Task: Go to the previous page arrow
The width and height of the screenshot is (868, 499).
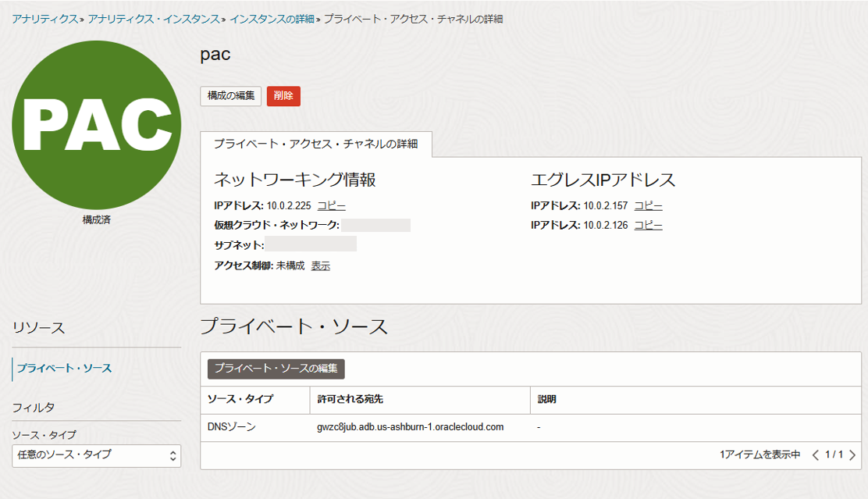Action: (x=816, y=455)
